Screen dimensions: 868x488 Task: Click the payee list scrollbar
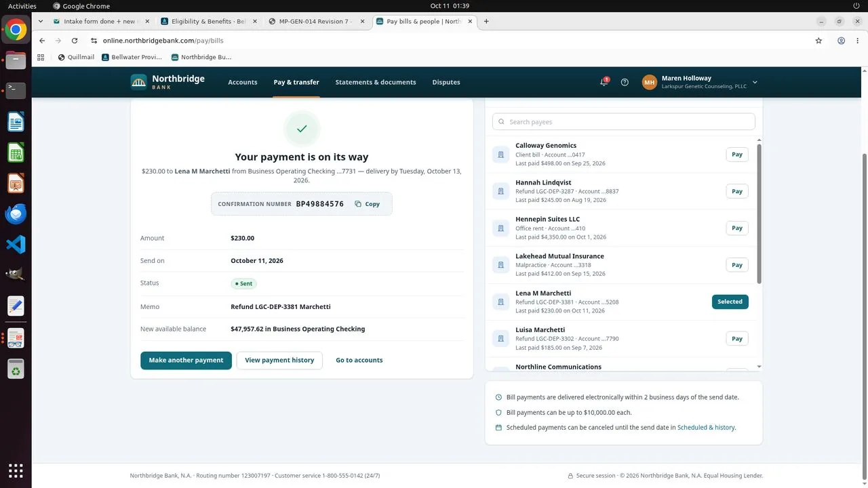coord(759,213)
